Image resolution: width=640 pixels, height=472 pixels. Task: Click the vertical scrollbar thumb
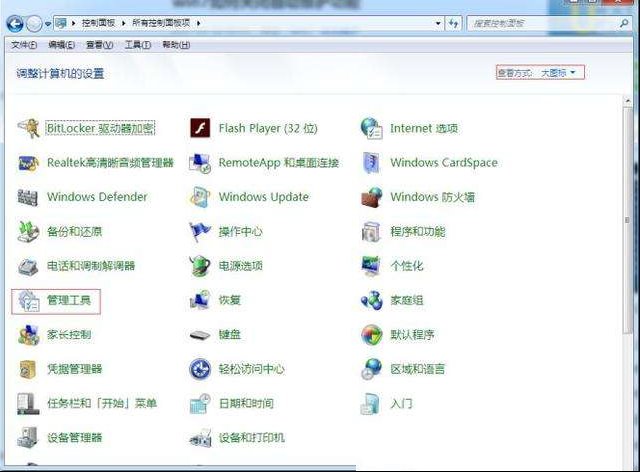click(x=627, y=221)
